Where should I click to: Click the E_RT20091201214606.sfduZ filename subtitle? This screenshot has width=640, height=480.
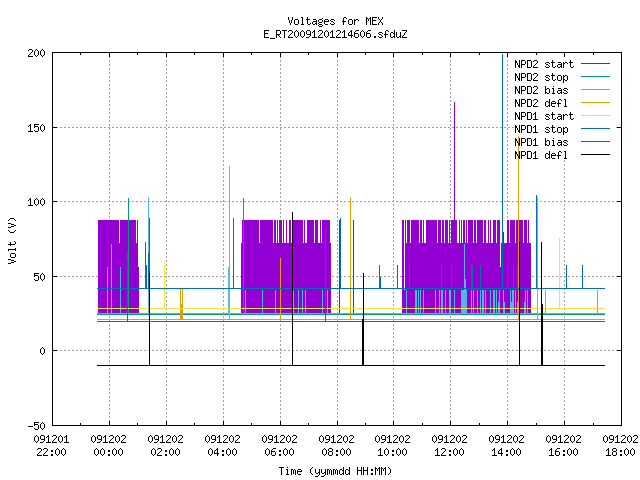tap(335, 34)
